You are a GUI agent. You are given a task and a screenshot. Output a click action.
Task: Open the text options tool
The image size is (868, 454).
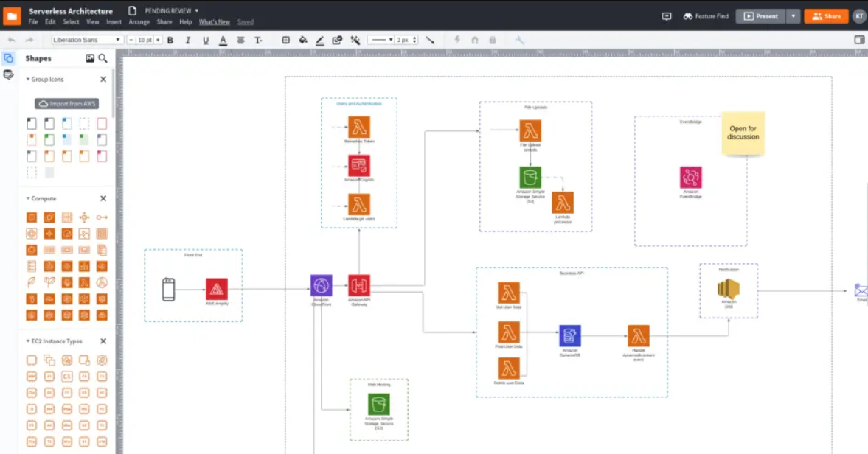pyautogui.click(x=258, y=40)
